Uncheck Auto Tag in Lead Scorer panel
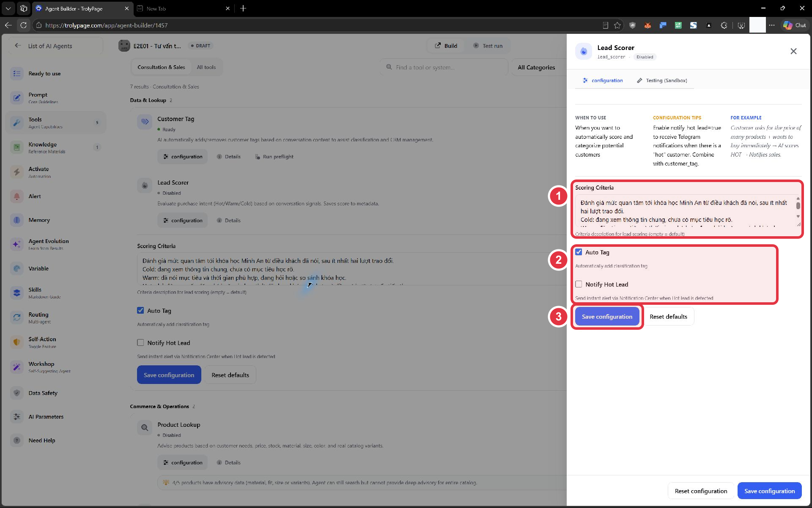 point(579,252)
